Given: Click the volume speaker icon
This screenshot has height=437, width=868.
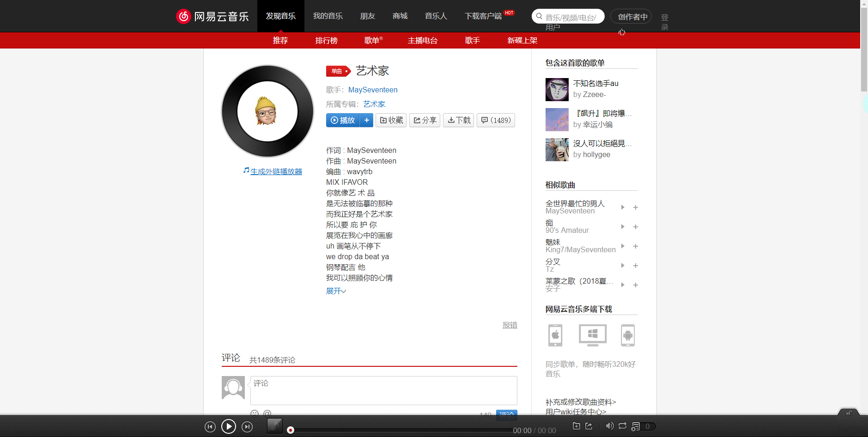Looking at the screenshot, I should point(610,426).
